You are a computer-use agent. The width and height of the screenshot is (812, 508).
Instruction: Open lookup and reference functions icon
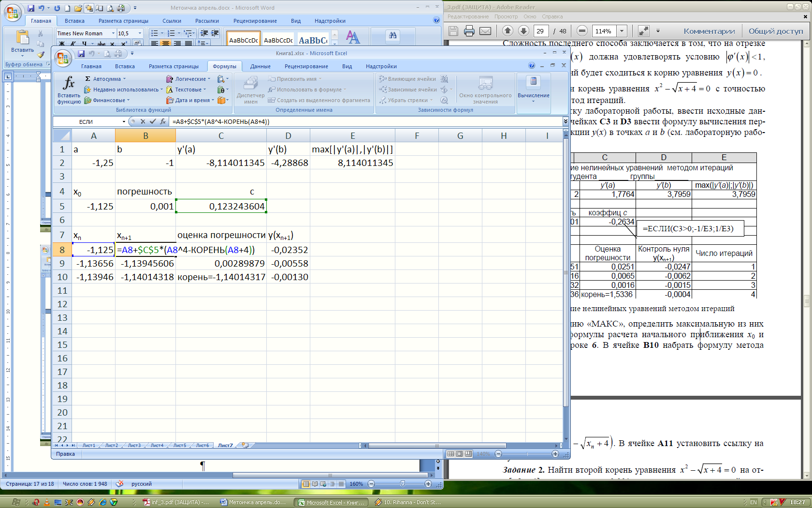(x=222, y=79)
